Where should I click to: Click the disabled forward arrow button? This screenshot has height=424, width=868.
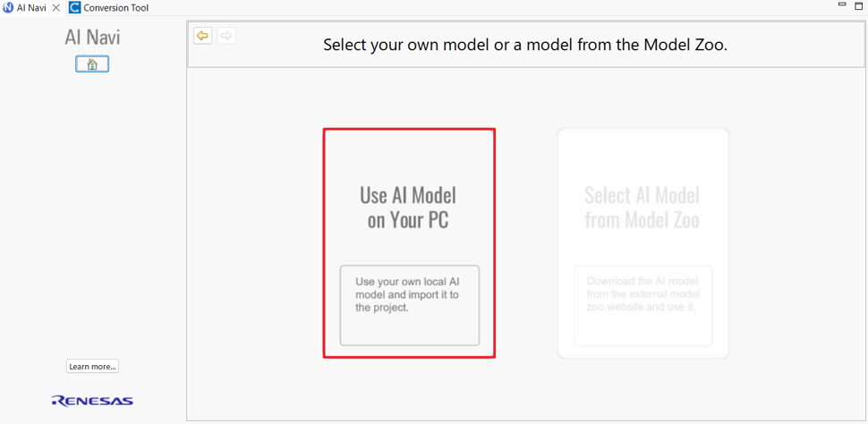click(226, 36)
